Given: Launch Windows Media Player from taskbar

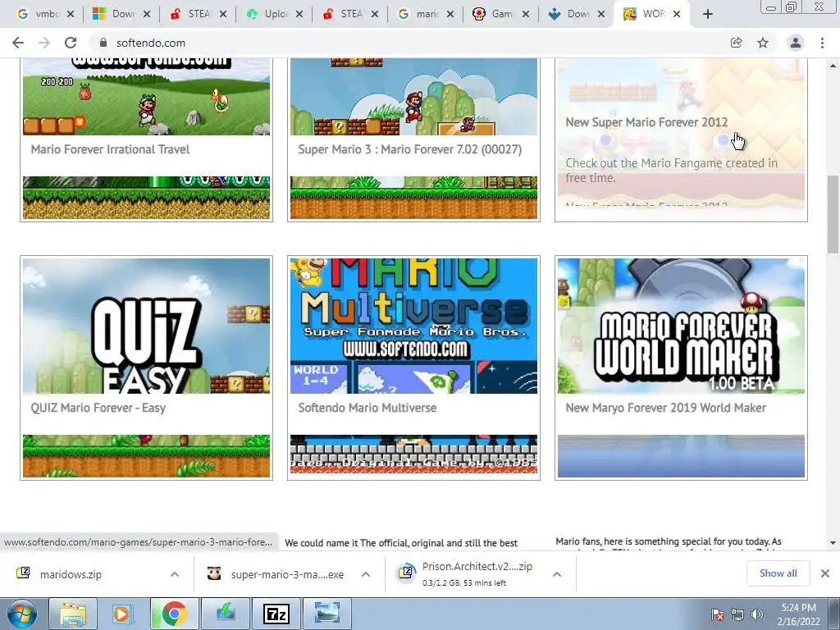Looking at the screenshot, I should pos(121,614).
